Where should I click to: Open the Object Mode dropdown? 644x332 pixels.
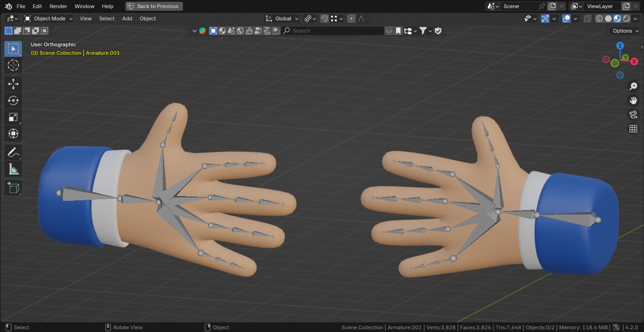coord(49,19)
